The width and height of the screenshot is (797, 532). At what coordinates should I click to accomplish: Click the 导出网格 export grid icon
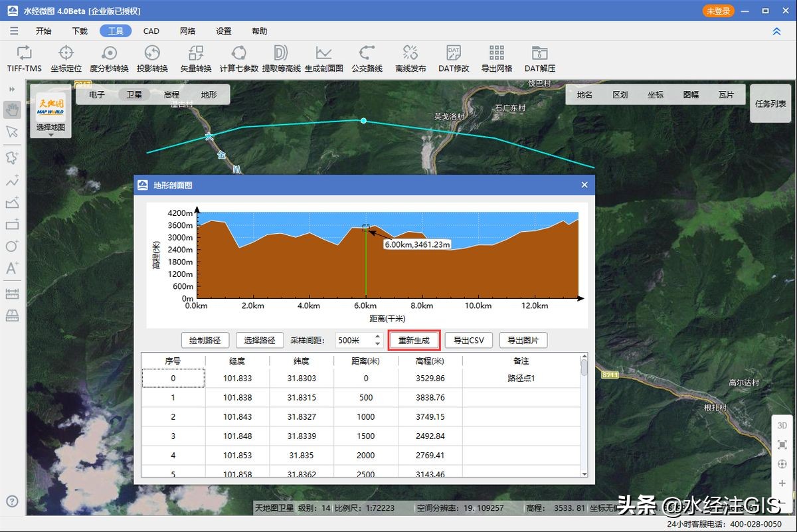coord(496,53)
